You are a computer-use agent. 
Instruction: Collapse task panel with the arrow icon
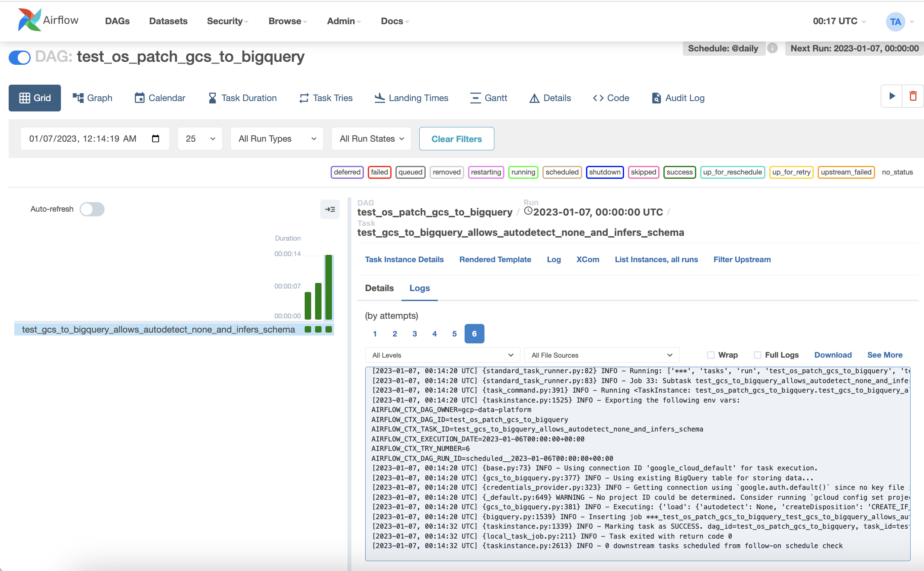pyautogui.click(x=330, y=209)
